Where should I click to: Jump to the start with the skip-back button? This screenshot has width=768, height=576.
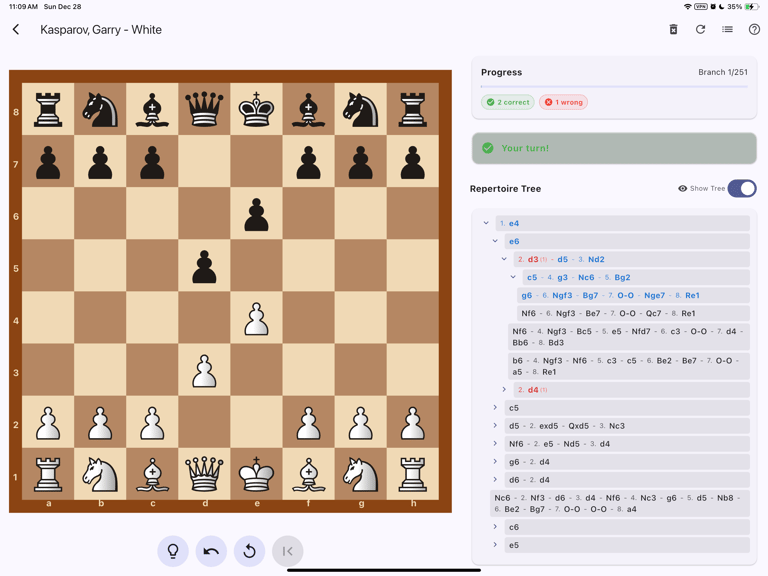point(288,551)
